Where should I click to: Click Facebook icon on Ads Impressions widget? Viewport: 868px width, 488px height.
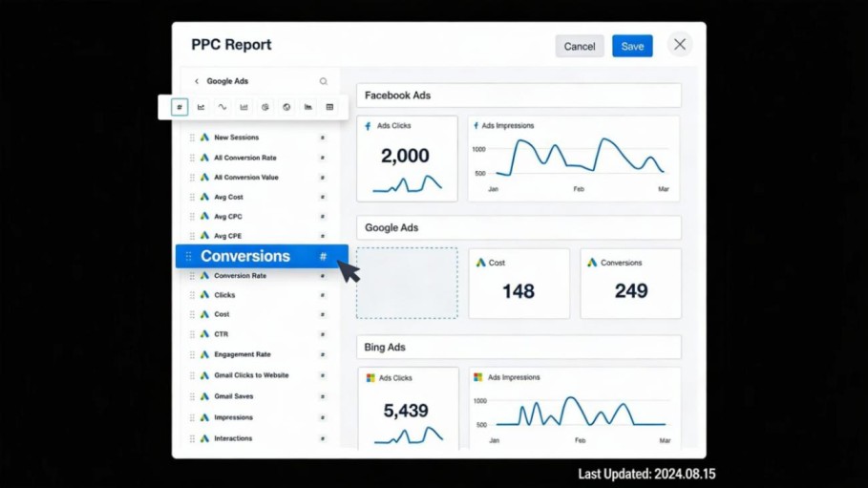click(476, 126)
